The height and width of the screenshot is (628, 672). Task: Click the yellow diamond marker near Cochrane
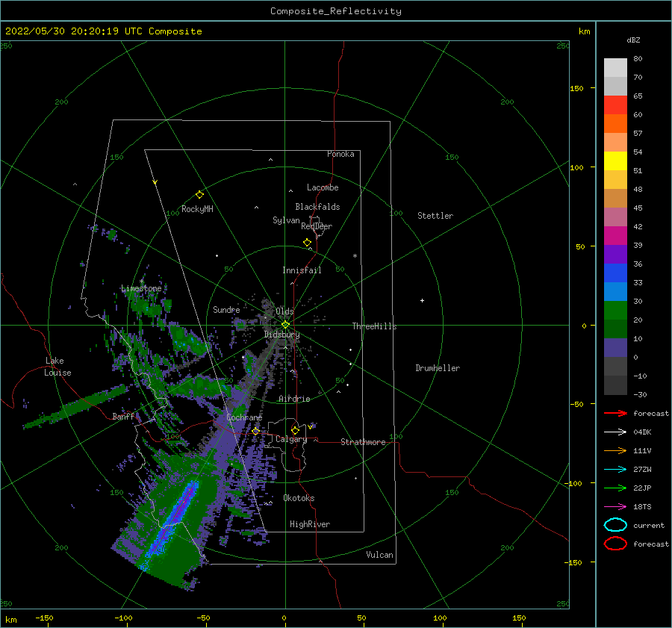255,431
